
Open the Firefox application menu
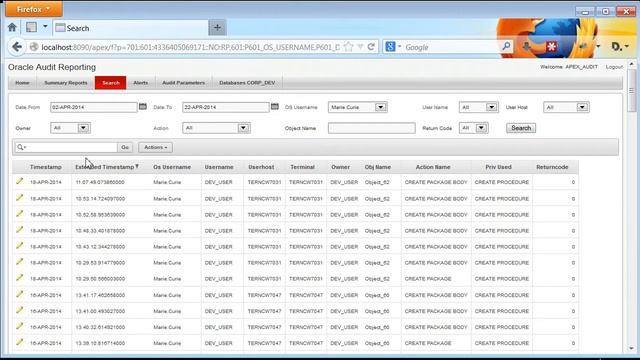click(33, 9)
